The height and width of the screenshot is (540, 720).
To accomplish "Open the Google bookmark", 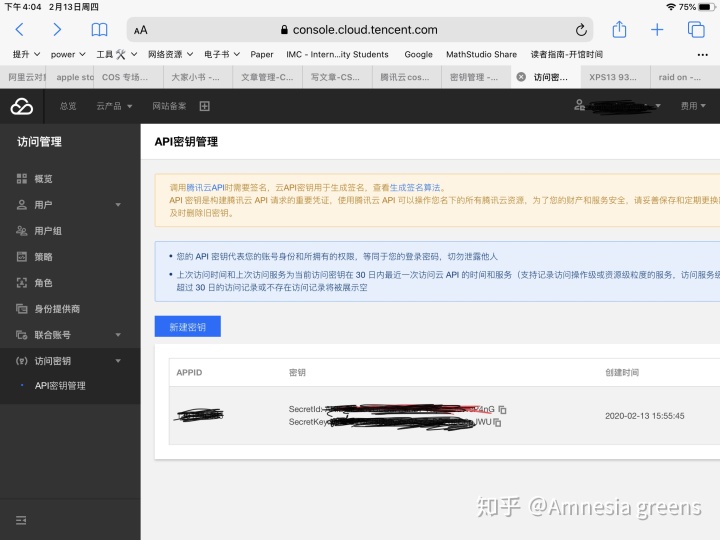I will (x=418, y=54).
